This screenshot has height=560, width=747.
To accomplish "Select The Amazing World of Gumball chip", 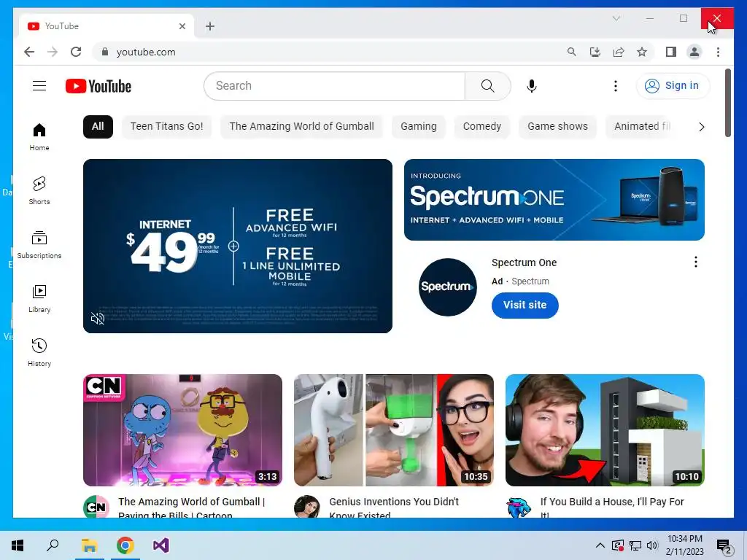I will [x=301, y=127].
